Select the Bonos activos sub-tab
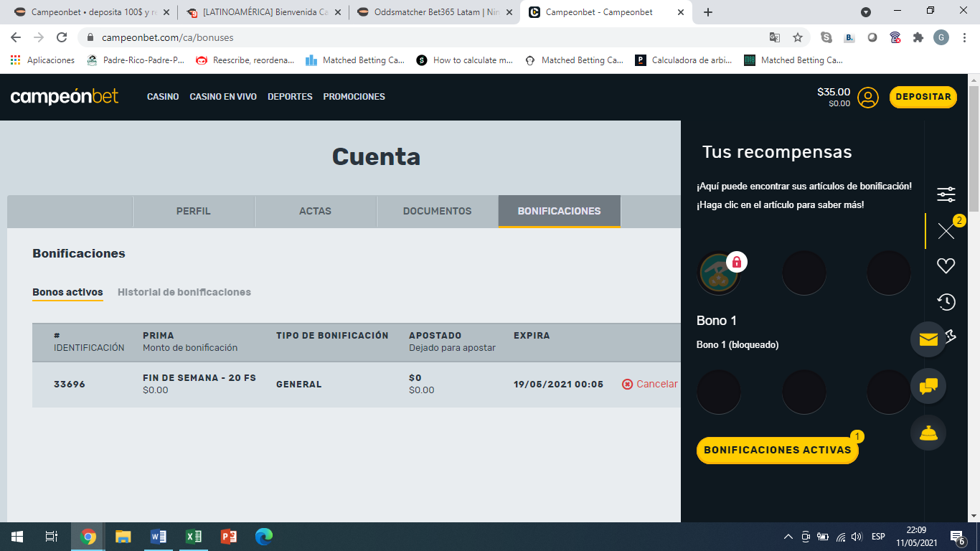 pos(67,292)
